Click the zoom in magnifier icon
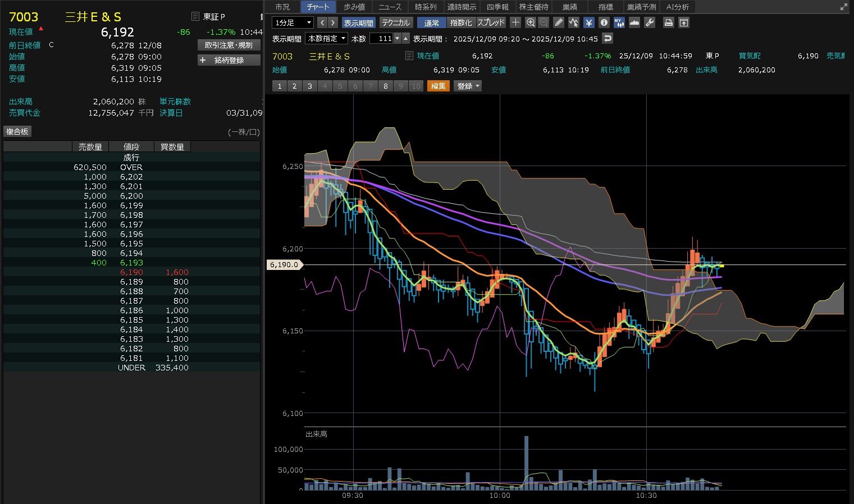Viewport: 854px width, 504px height. coord(530,22)
